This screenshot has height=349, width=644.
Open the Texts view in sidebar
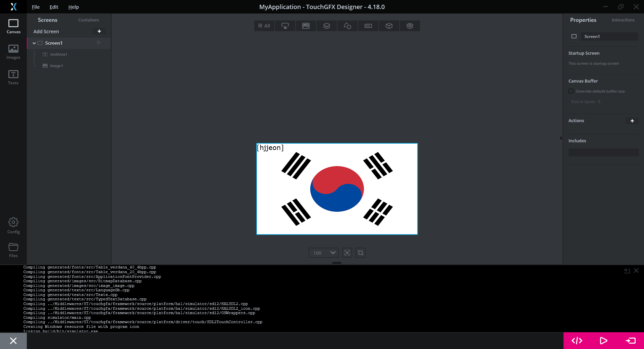pos(13,78)
